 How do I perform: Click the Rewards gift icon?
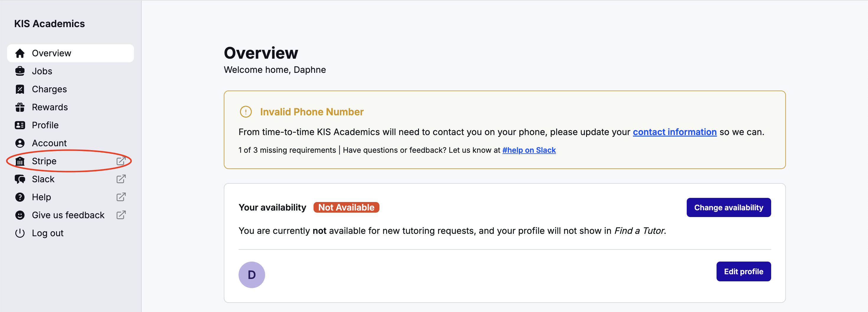20,107
